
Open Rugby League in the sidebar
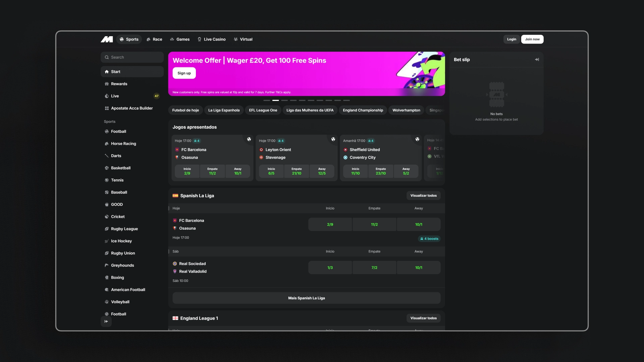coord(132,229)
